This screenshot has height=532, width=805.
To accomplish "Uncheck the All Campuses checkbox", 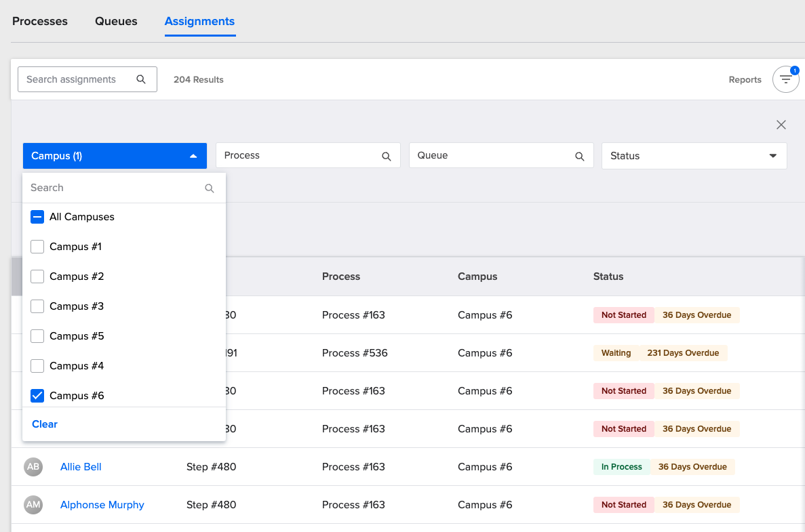I will point(37,217).
